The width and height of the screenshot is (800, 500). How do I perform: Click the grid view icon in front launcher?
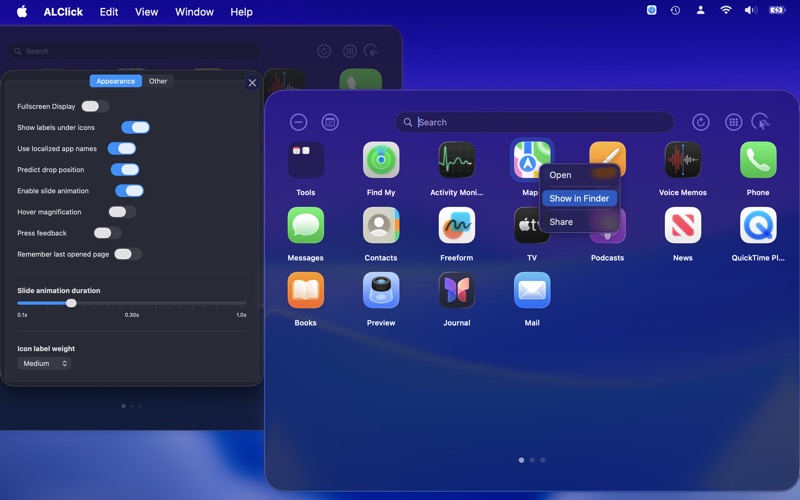[733, 122]
